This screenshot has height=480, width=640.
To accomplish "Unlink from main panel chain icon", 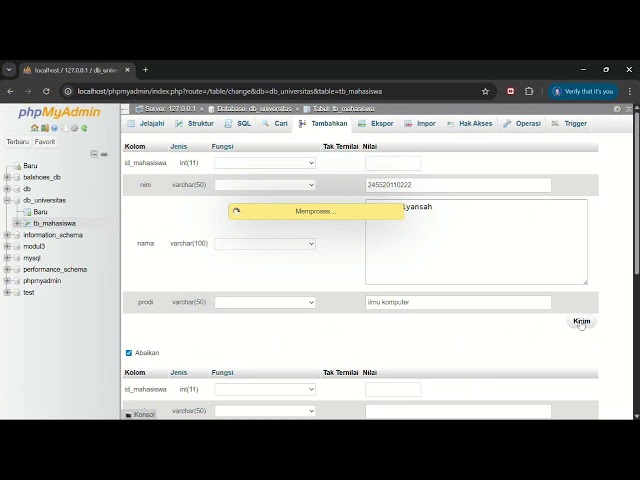I will point(104,154).
